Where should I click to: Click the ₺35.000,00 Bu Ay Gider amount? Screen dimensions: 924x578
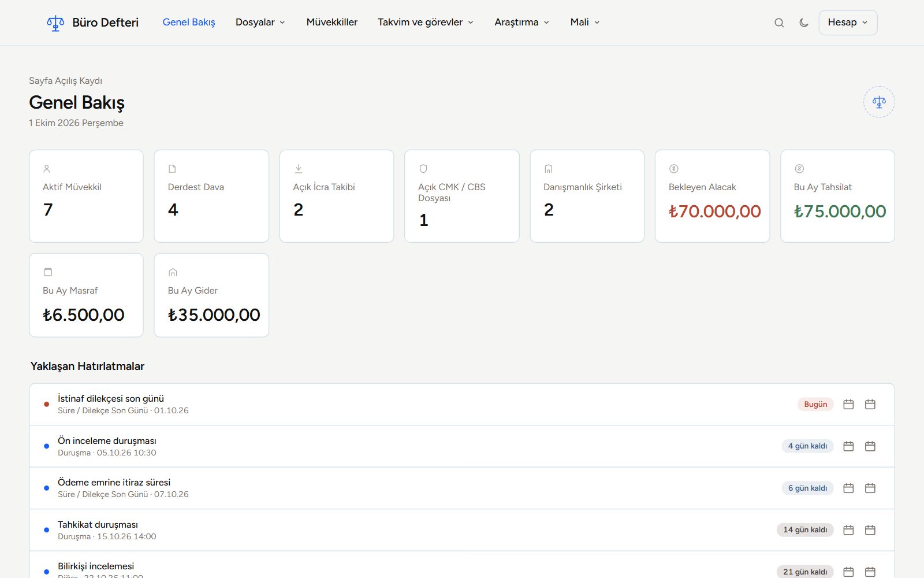(214, 315)
